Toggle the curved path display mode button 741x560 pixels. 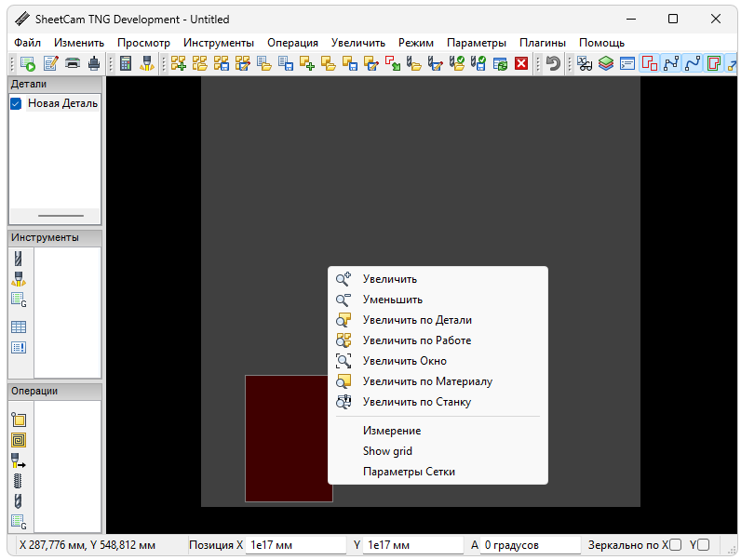click(x=693, y=63)
